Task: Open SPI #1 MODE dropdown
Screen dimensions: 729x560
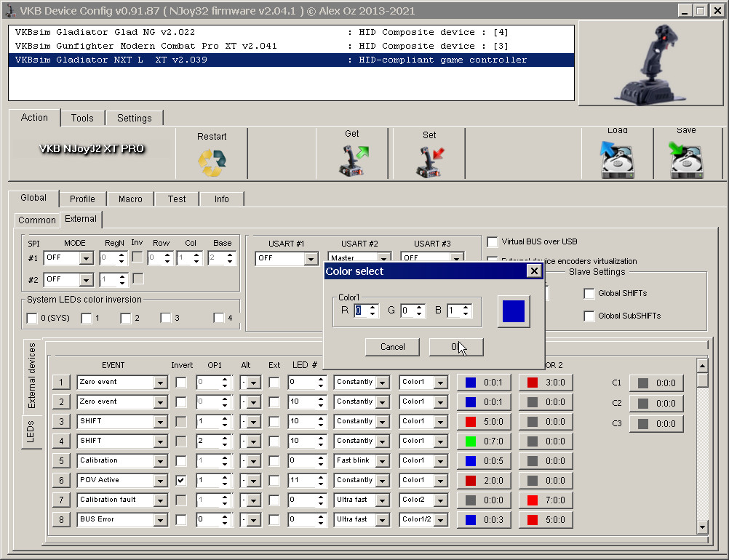Action: coord(86,258)
